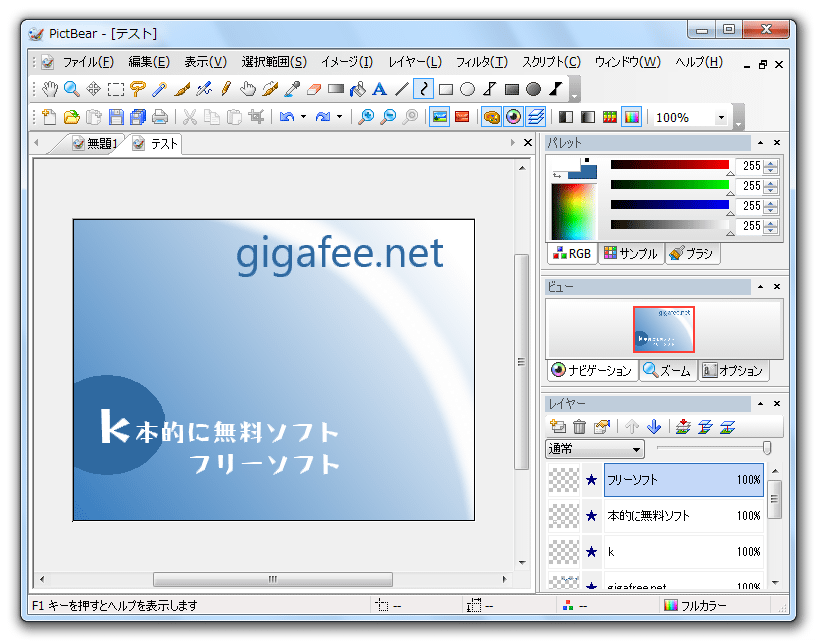Select the Move tool

(93, 89)
